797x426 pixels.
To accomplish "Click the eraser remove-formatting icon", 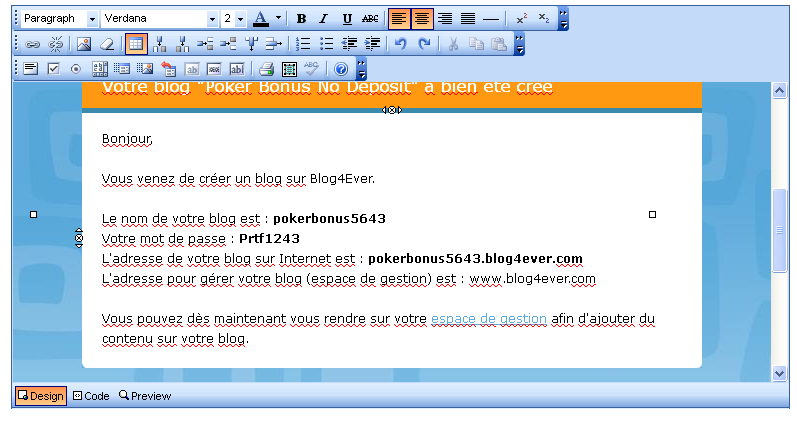I will [x=107, y=44].
